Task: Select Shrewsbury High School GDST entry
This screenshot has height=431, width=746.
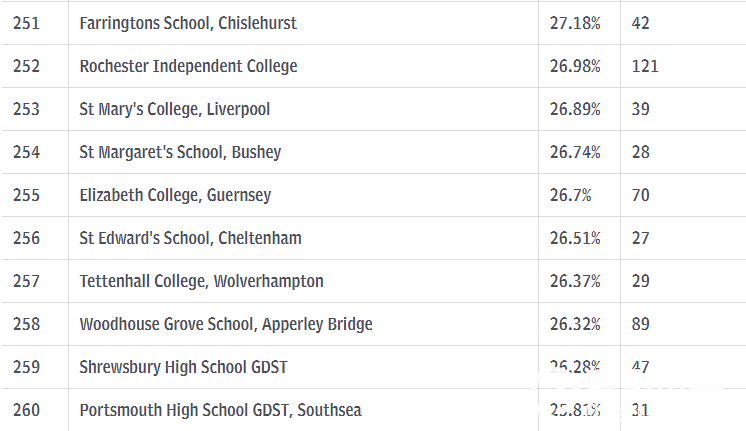Action: 183,367
